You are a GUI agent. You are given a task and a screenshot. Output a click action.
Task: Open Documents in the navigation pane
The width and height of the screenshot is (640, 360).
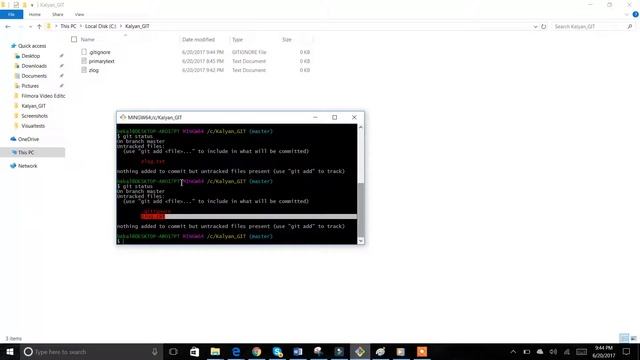(34, 76)
